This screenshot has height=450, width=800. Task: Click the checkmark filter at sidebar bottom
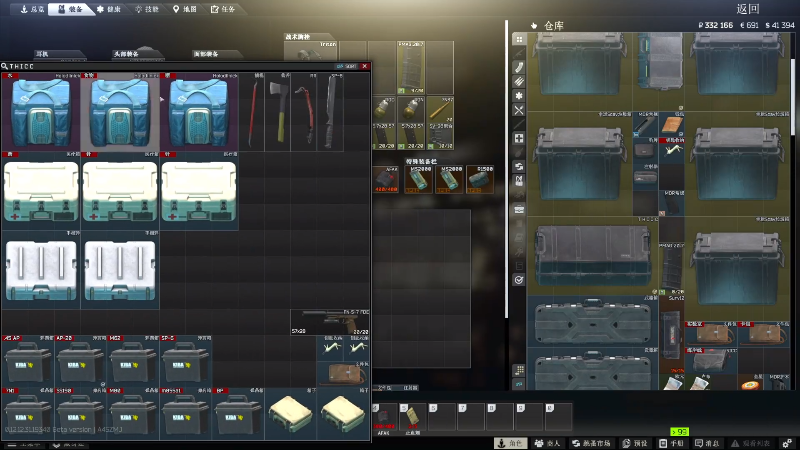[x=519, y=280]
